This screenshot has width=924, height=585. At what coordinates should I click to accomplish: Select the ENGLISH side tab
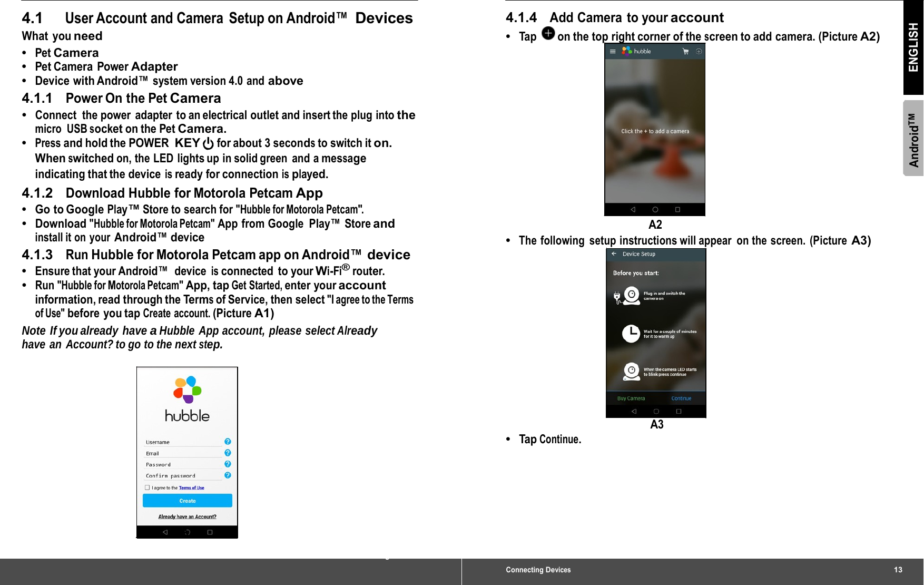[913, 47]
